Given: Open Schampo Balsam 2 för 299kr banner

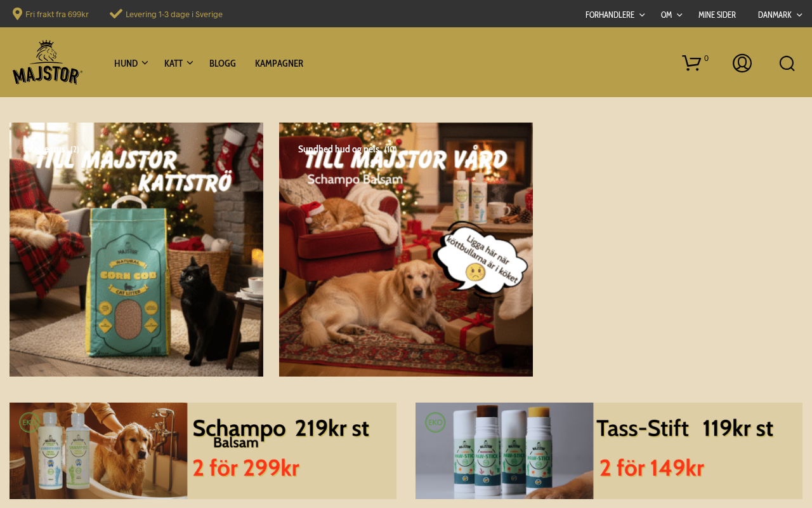Looking at the screenshot, I should pyautogui.click(x=203, y=451).
